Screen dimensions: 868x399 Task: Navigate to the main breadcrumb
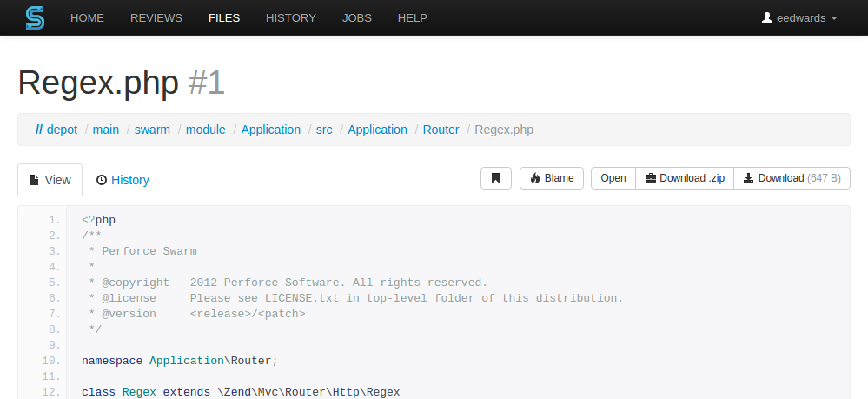tap(106, 130)
